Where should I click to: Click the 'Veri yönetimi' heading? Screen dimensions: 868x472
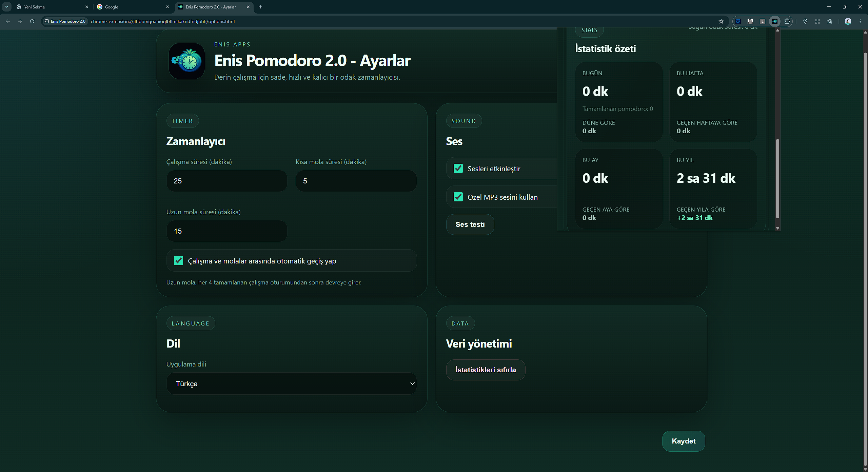(479, 344)
